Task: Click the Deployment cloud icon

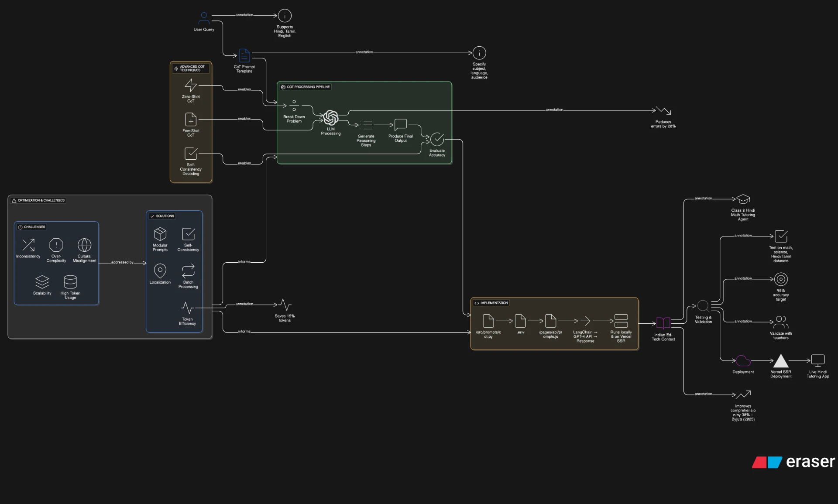Action: [x=743, y=360]
